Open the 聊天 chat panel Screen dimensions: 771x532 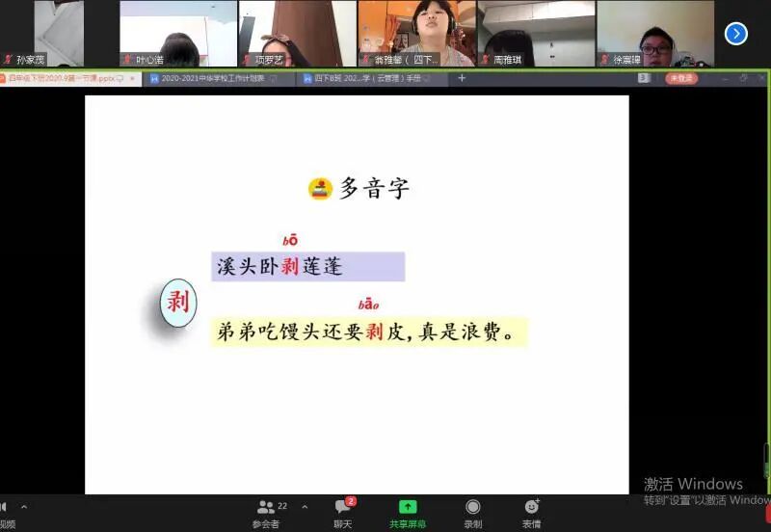pyautogui.click(x=344, y=514)
